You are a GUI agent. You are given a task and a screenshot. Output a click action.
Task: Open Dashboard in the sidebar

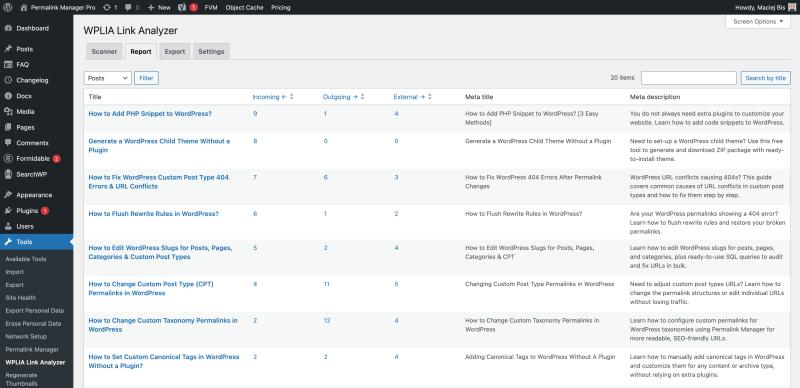coord(32,29)
